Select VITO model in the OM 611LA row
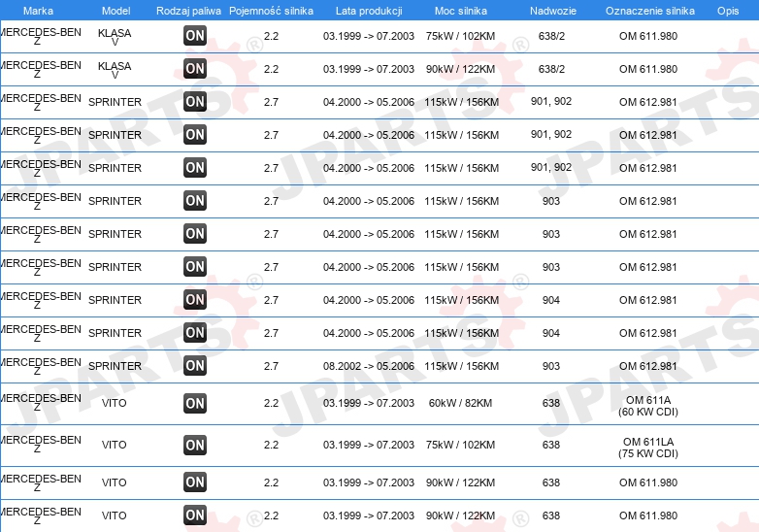This screenshot has height=532, width=759. coord(115,445)
